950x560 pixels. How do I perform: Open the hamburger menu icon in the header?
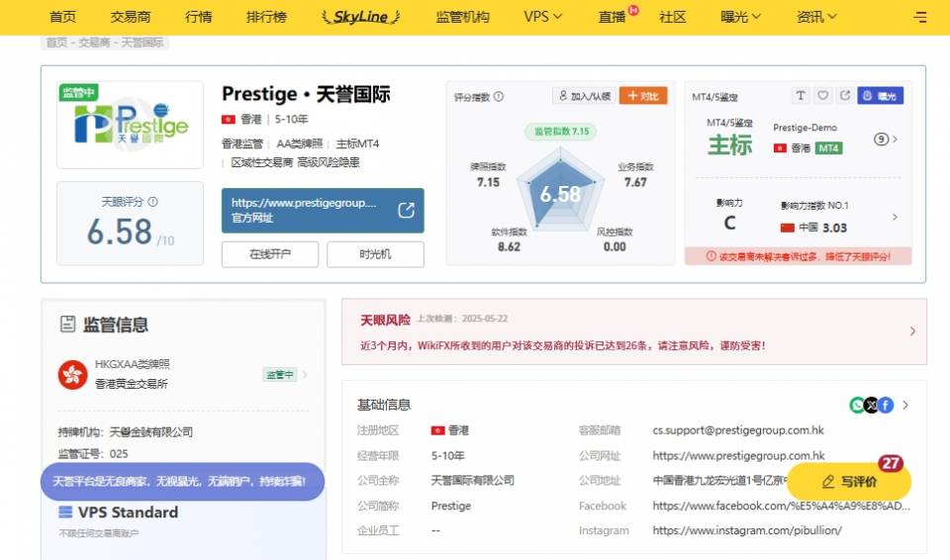click(919, 17)
